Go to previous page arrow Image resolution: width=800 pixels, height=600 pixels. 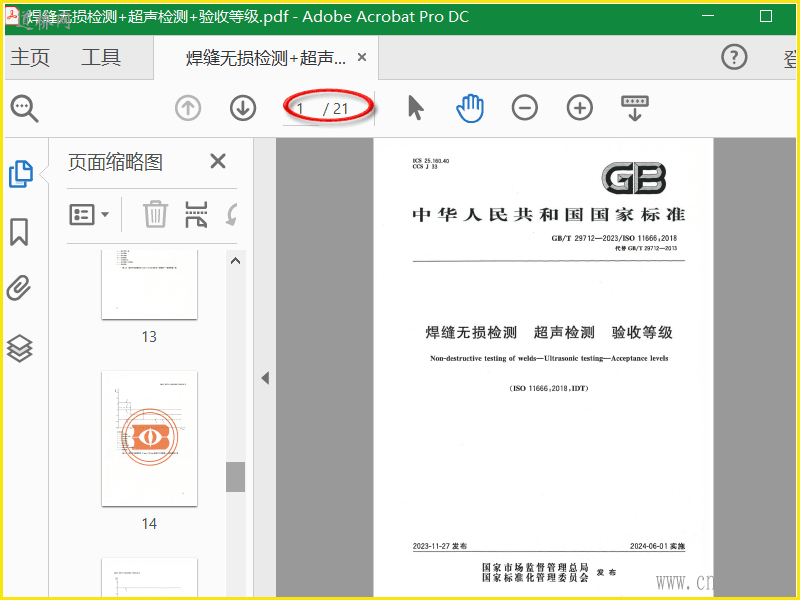click(x=188, y=108)
